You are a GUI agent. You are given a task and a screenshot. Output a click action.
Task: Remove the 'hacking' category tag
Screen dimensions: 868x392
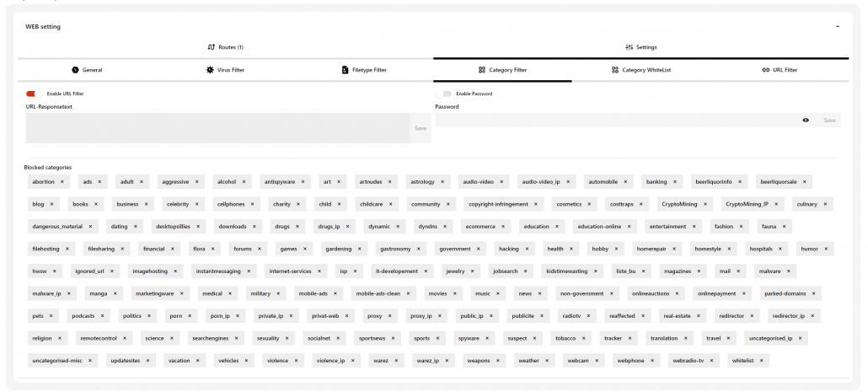526,250
